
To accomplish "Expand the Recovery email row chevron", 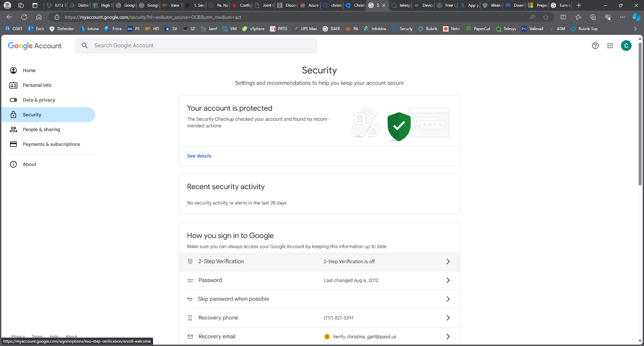I will (x=448, y=337).
